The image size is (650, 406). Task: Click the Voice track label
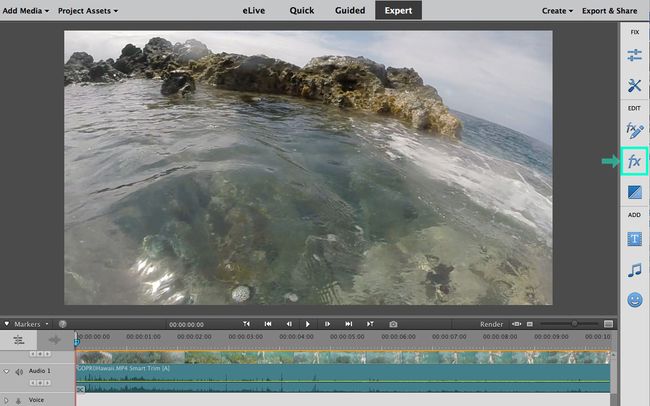coord(36,400)
